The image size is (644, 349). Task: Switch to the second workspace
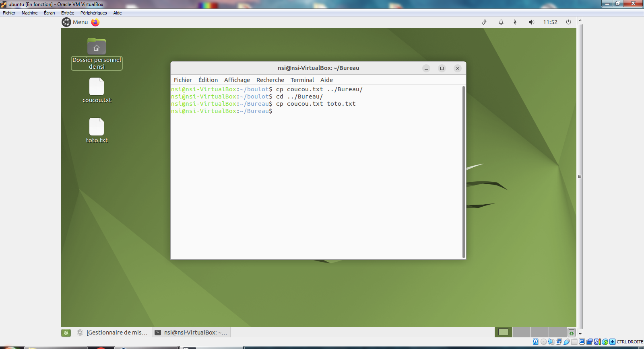coord(522,332)
